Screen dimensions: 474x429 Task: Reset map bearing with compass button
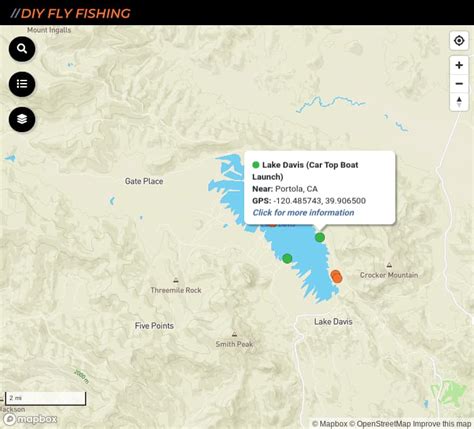pyautogui.click(x=459, y=102)
